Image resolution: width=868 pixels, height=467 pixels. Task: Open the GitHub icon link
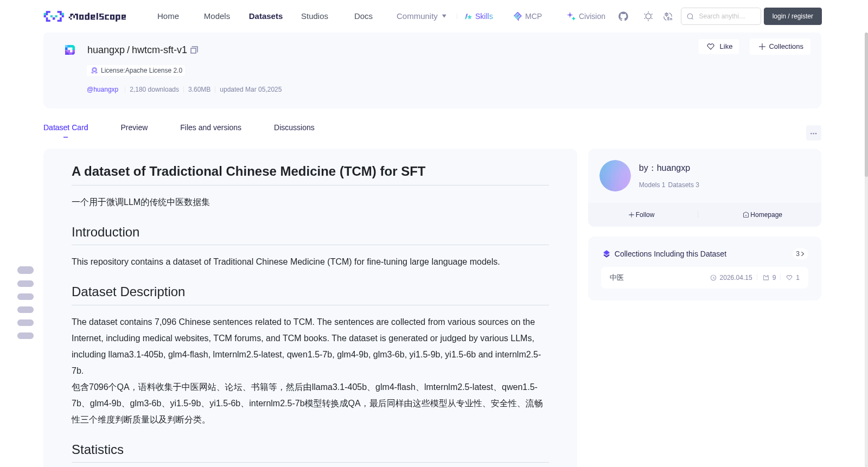click(x=623, y=16)
